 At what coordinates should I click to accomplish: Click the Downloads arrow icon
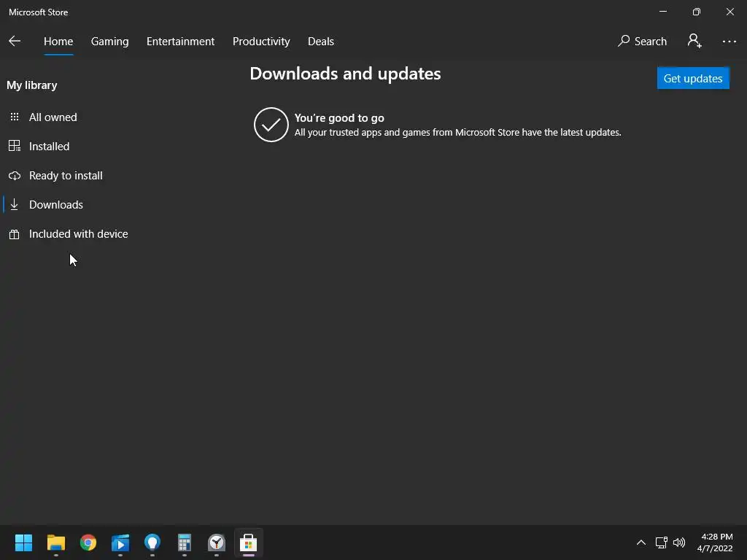[x=15, y=204]
